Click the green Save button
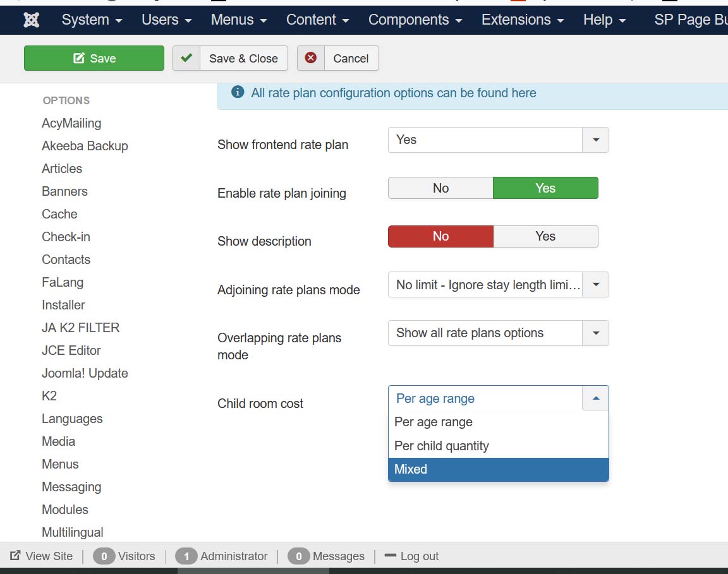 (x=94, y=58)
